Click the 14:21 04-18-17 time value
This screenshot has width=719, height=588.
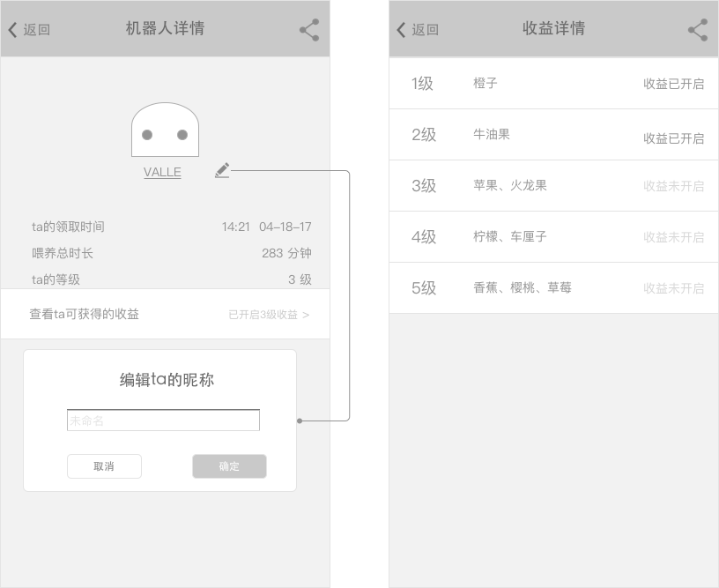tap(266, 227)
